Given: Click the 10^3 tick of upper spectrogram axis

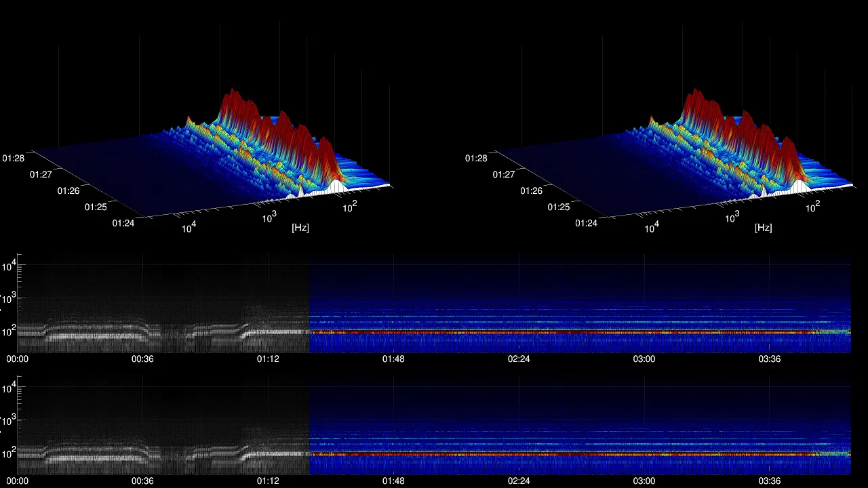Looking at the screenshot, I should point(8,298).
